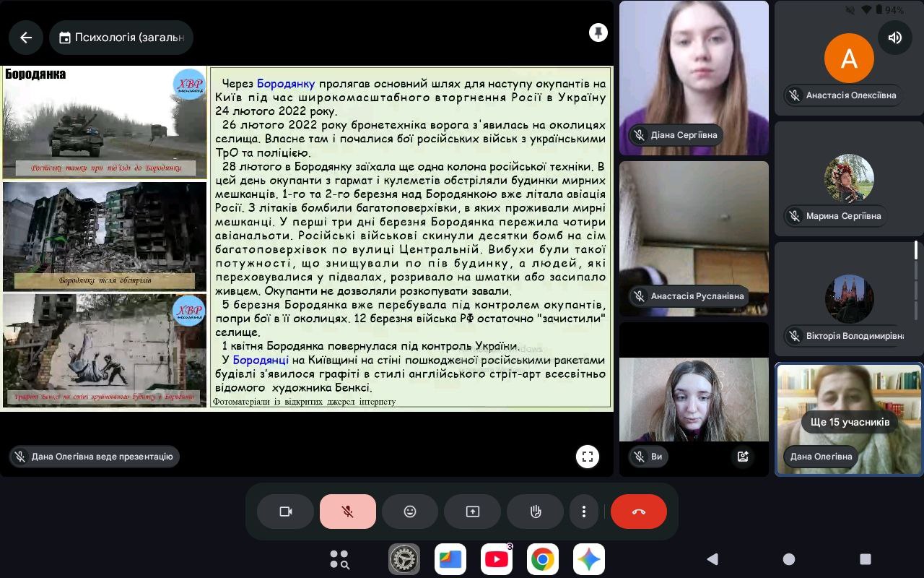This screenshot has height=578, width=924.
Task: Tap the Android back navigation button
Action: [712, 558]
